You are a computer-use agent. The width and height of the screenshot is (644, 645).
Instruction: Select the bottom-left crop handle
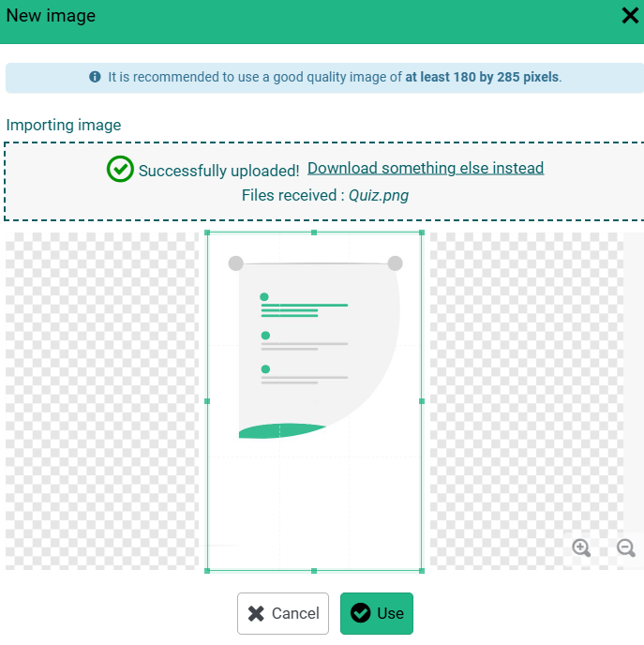(207, 571)
